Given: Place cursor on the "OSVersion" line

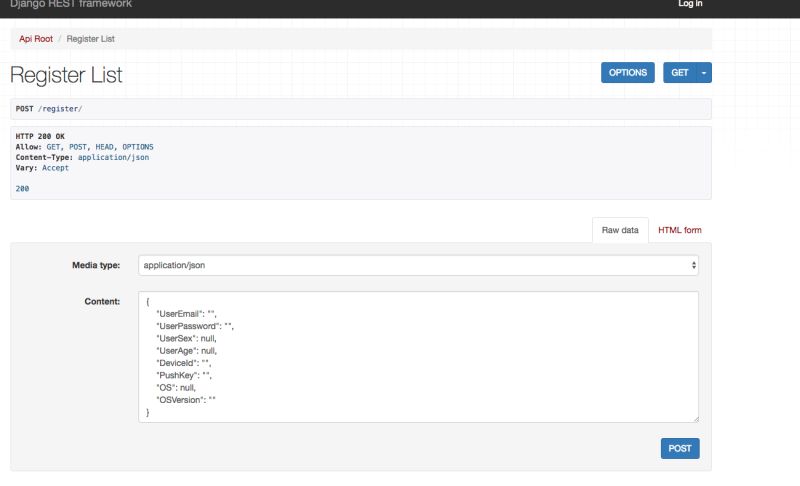Looking at the screenshot, I should pos(186,400).
